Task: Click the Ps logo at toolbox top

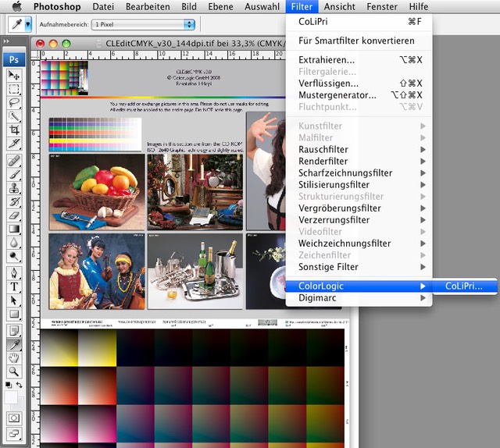Action: click(14, 59)
